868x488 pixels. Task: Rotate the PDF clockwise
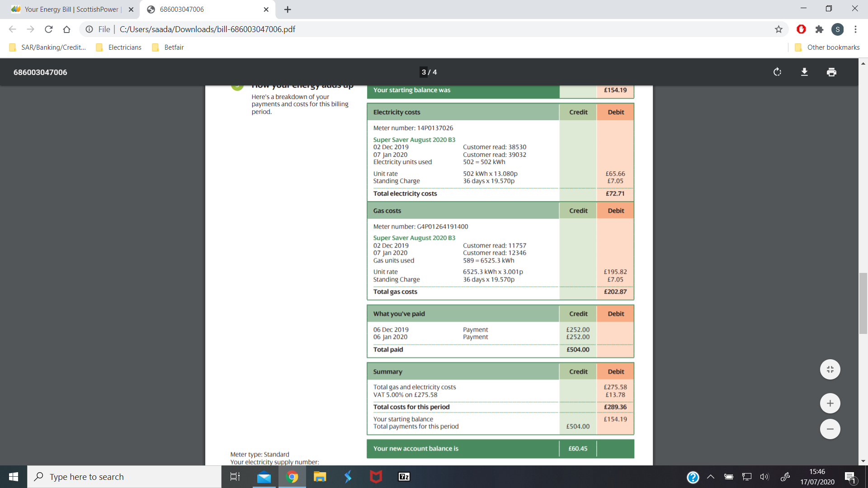coord(777,72)
